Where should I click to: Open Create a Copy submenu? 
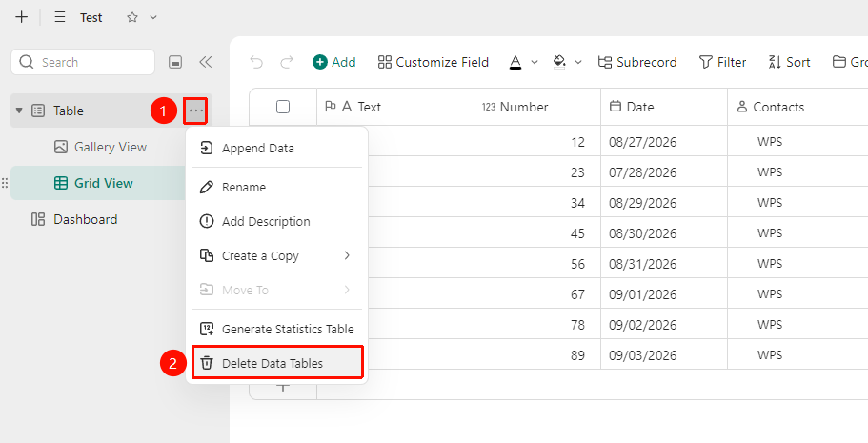point(276,256)
